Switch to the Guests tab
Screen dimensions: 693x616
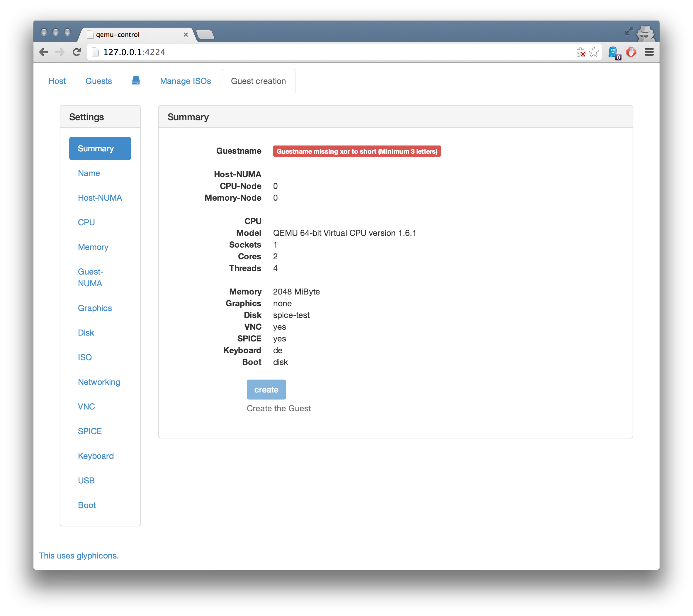[98, 81]
